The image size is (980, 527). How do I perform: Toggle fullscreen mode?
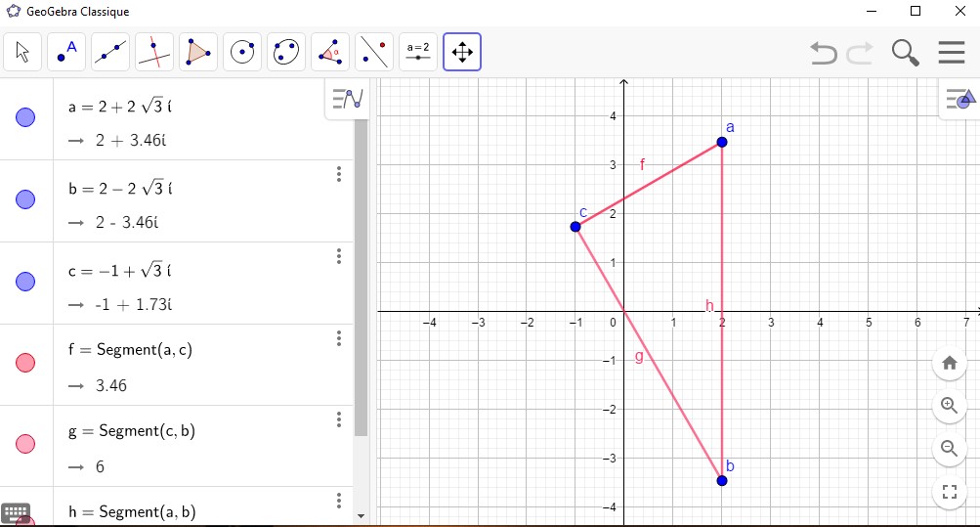950,492
